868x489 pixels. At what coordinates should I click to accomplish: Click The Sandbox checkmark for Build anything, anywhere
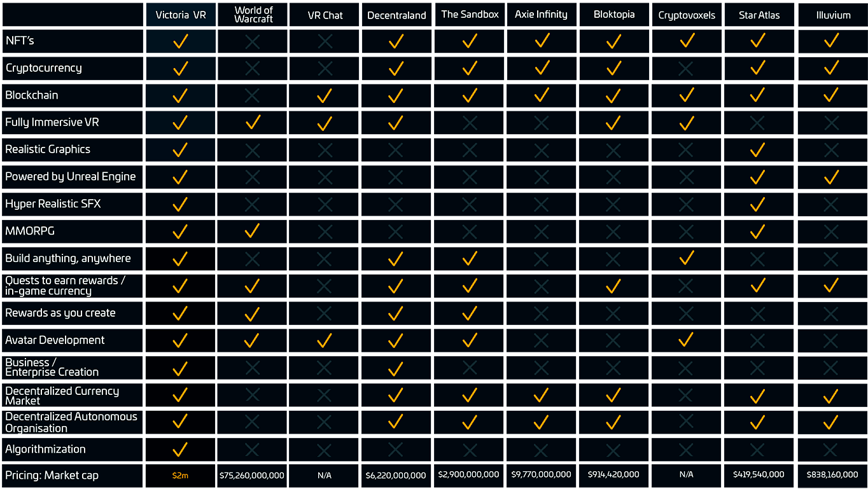click(469, 258)
